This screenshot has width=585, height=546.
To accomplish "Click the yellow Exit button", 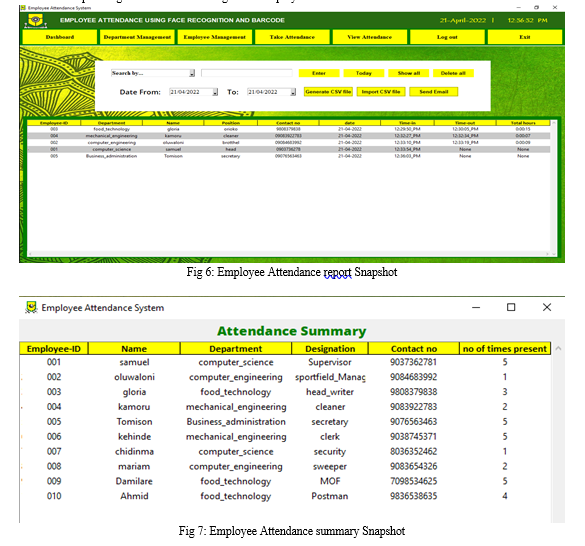I will (525, 37).
